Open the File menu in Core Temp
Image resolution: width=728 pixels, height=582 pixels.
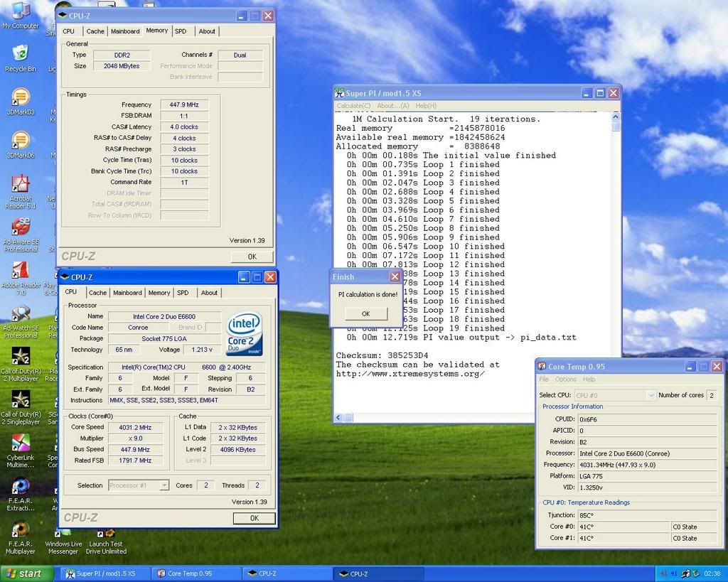pyautogui.click(x=544, y=379)
